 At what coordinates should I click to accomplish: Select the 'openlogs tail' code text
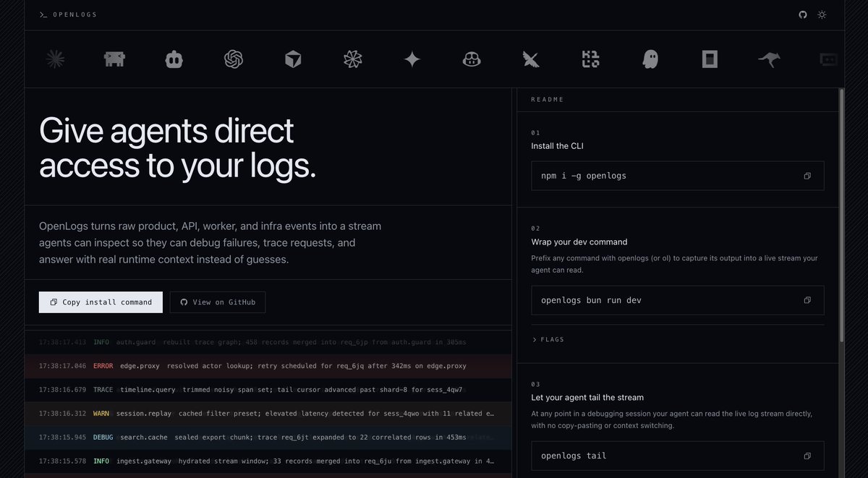(574, 456)
